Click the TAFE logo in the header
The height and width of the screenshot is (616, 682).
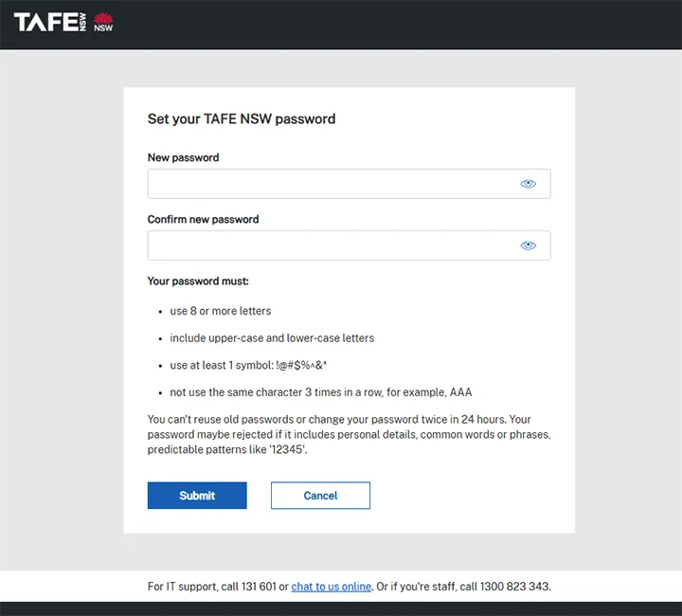(x=49, y=22)
